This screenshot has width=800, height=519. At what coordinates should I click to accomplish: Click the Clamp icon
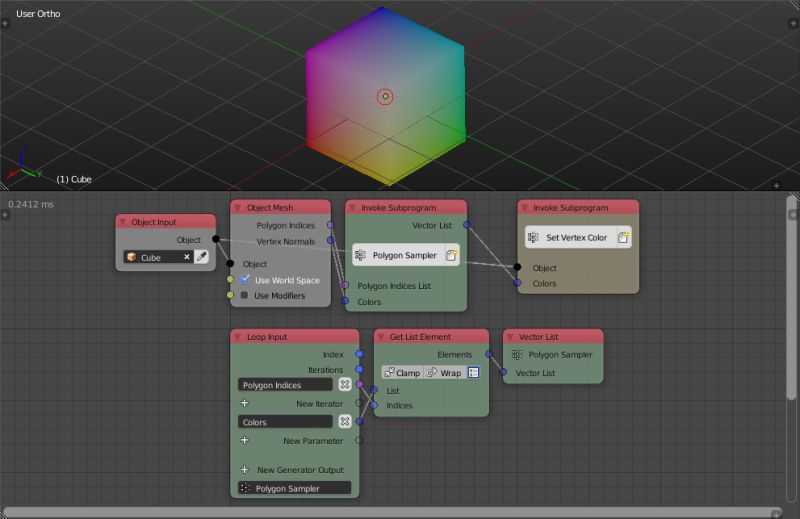click(x=389, y=373)
